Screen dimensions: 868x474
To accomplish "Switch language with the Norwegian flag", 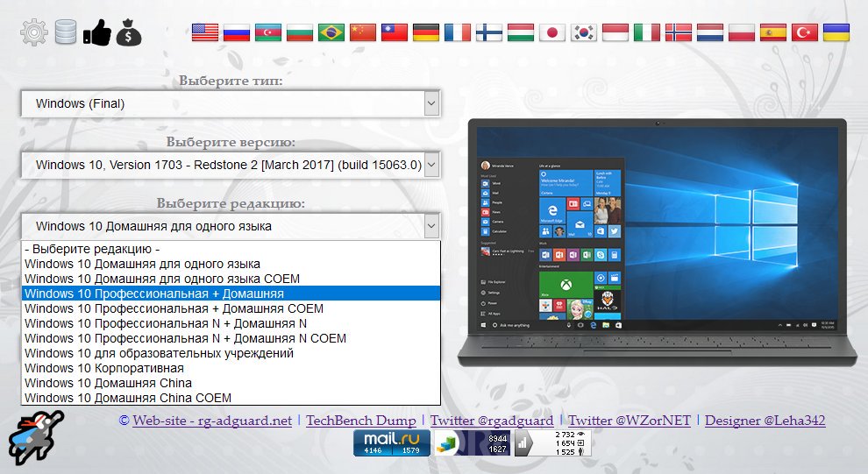I will pos(678,32).
